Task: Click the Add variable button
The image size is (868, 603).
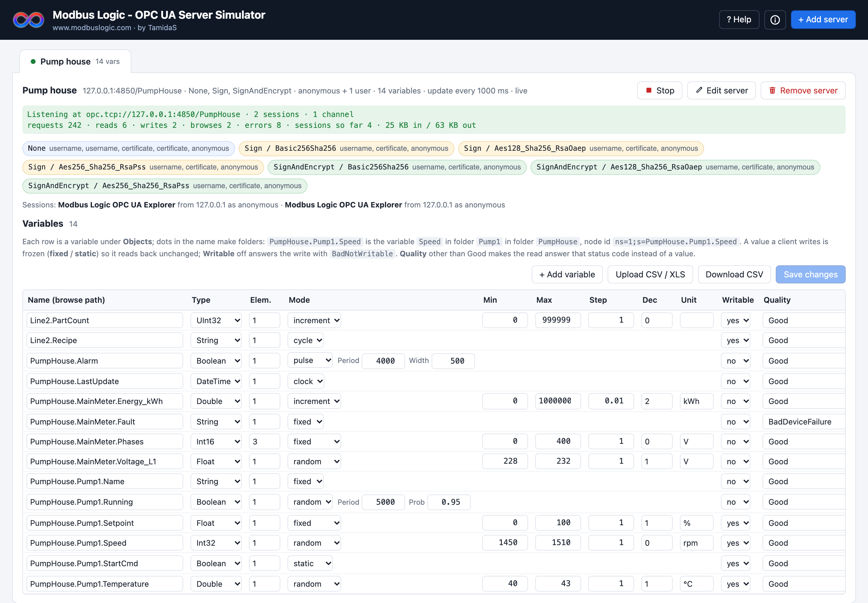Action: pyautogui.click(x=567, y=275)
